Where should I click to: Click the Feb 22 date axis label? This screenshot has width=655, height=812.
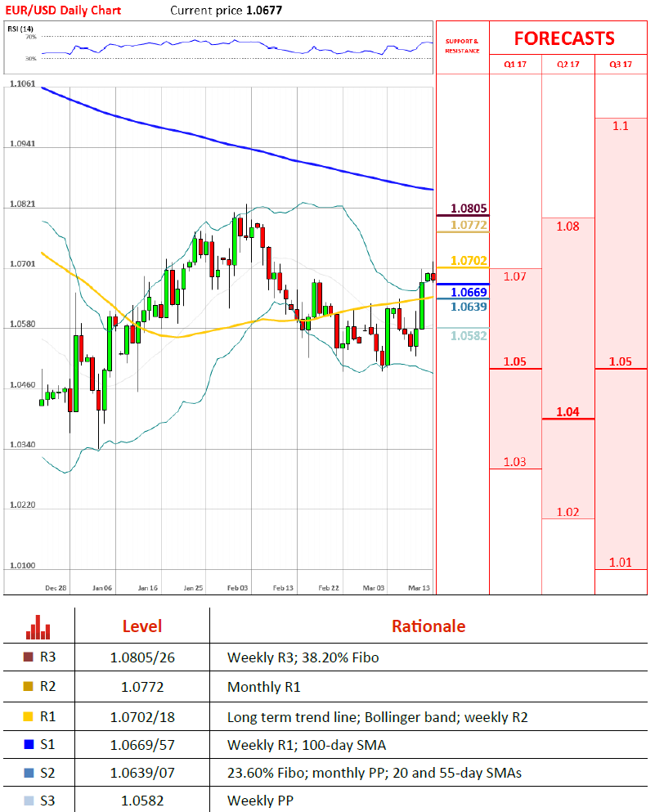click(329, 588)
